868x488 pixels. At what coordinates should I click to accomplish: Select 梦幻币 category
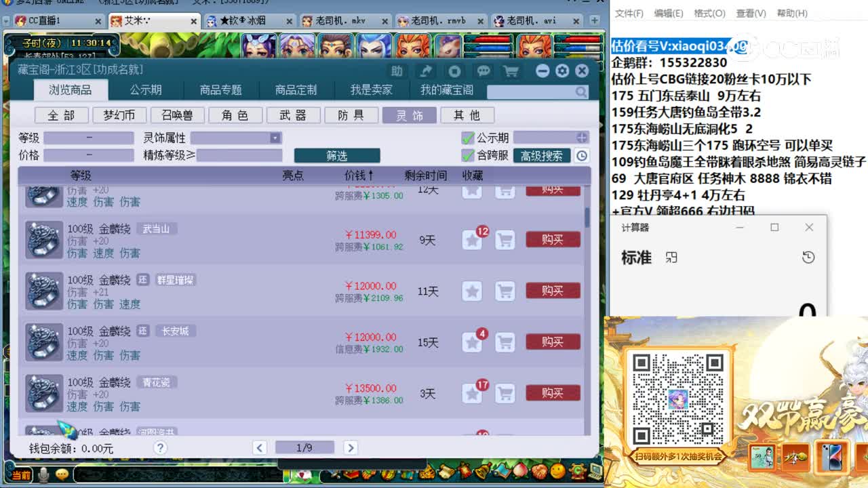coord(119,115)
